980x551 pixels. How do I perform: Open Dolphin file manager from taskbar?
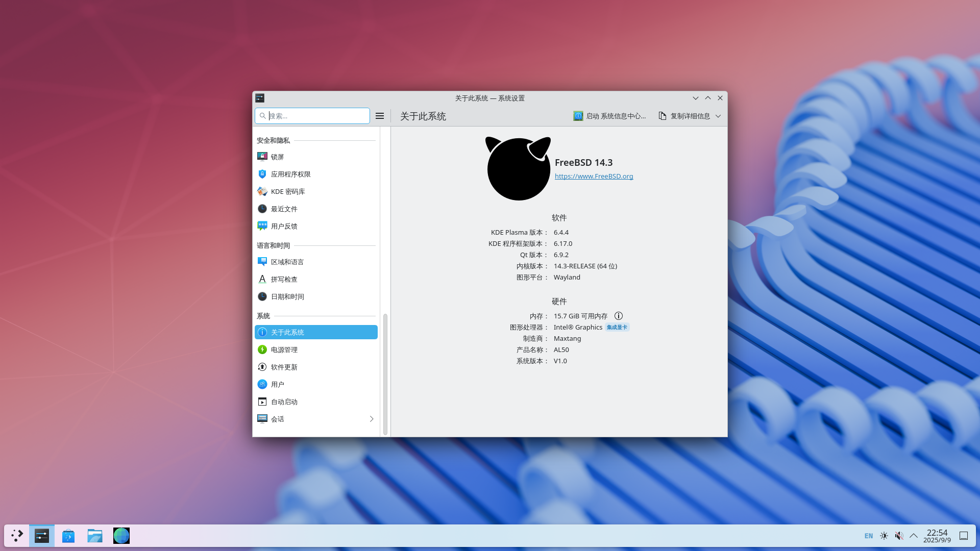tap(95, 536)
